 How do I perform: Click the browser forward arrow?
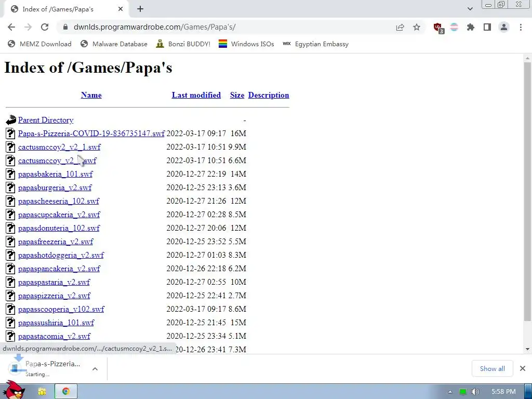point(28,27)
